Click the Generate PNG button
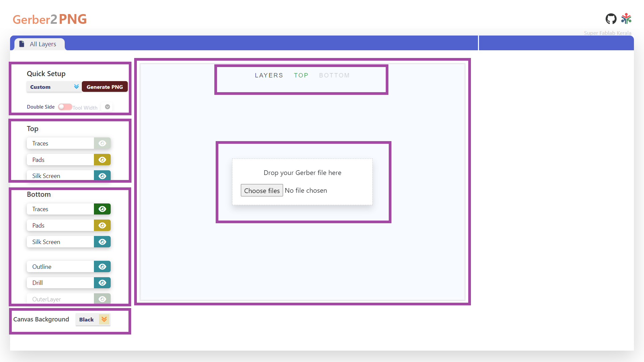 click(x=105, y=87)
